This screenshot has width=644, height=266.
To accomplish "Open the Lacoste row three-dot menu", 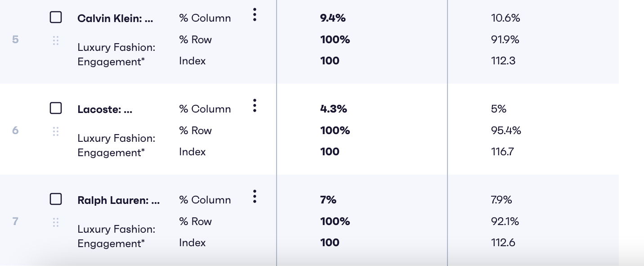I will [x=255, y=106].
